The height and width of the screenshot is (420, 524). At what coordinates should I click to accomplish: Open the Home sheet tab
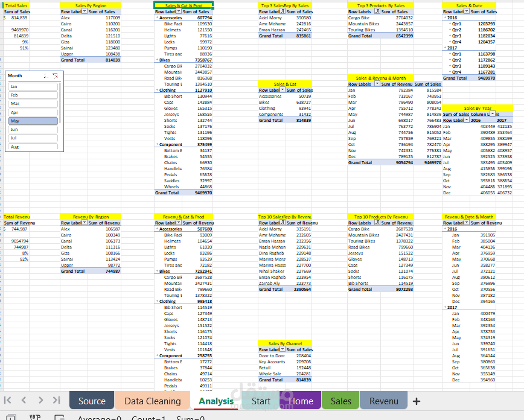301,401
